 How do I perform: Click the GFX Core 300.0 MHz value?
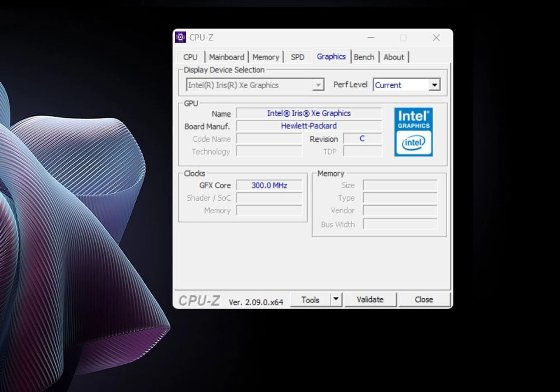click(x=269, y=185)
